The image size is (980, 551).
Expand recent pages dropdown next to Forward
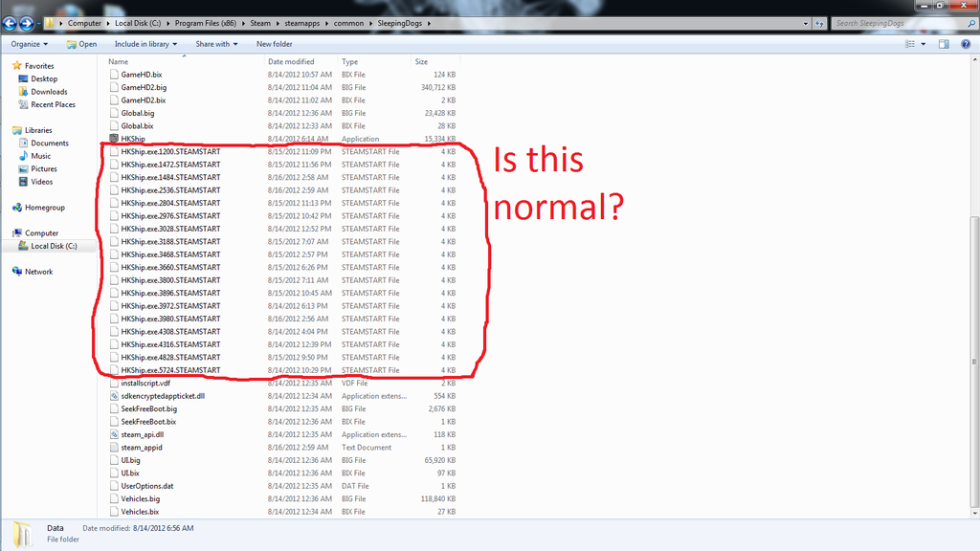point(38,24)
